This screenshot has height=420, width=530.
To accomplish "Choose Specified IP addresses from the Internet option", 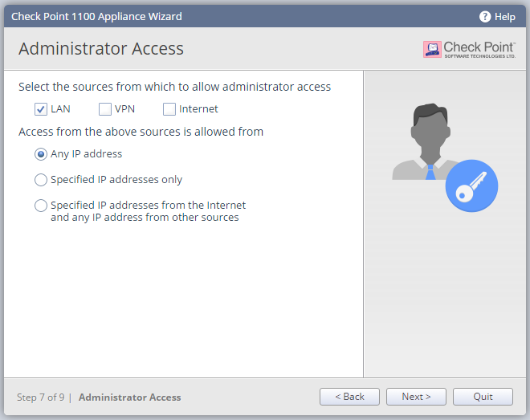I will (41, 206).
